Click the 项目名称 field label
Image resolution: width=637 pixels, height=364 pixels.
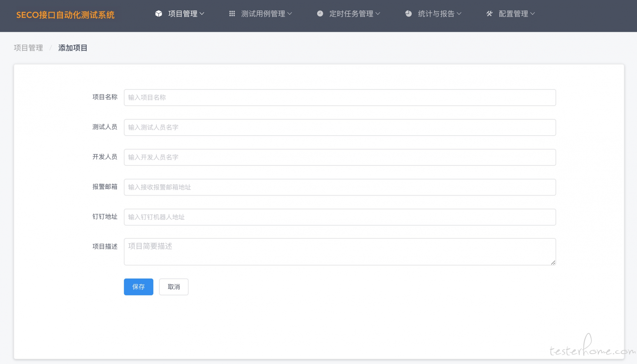click(x=105, y=97)
